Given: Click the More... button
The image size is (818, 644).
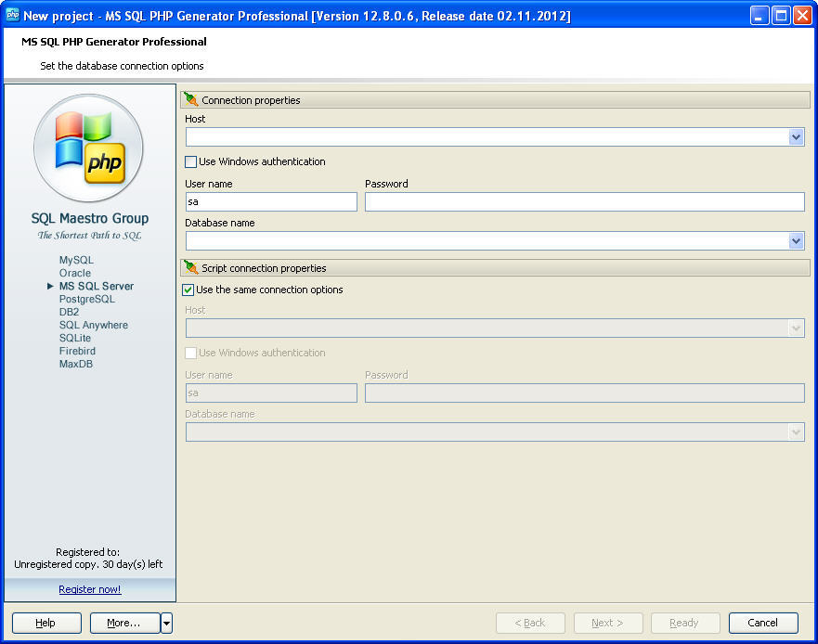Looking at the screenshot, I should 124,624.
